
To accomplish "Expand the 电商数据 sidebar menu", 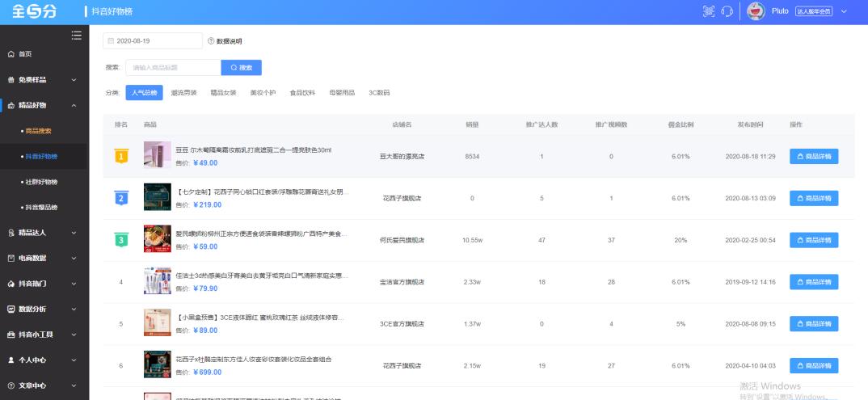I will [x=44, y=259].
